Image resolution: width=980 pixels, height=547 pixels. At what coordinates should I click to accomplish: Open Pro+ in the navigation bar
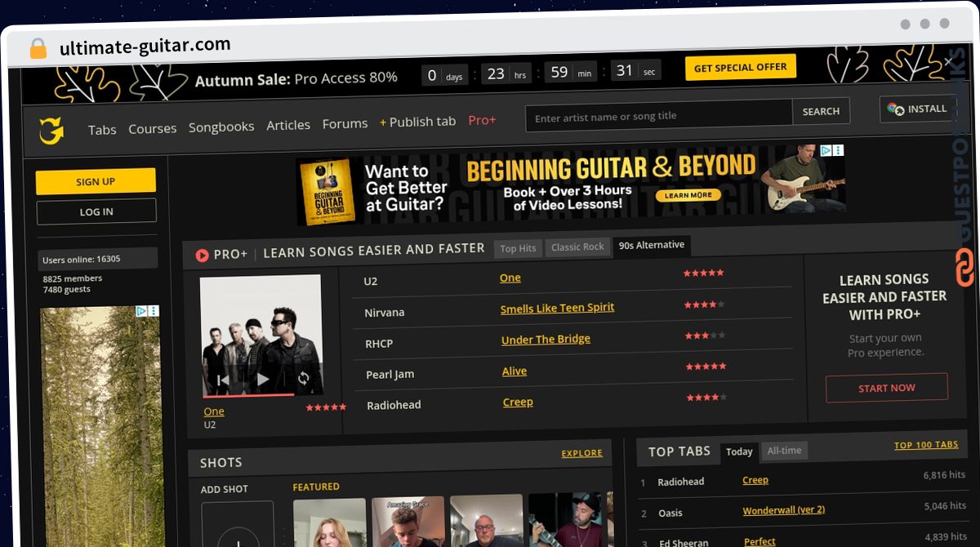pos(482,120)
